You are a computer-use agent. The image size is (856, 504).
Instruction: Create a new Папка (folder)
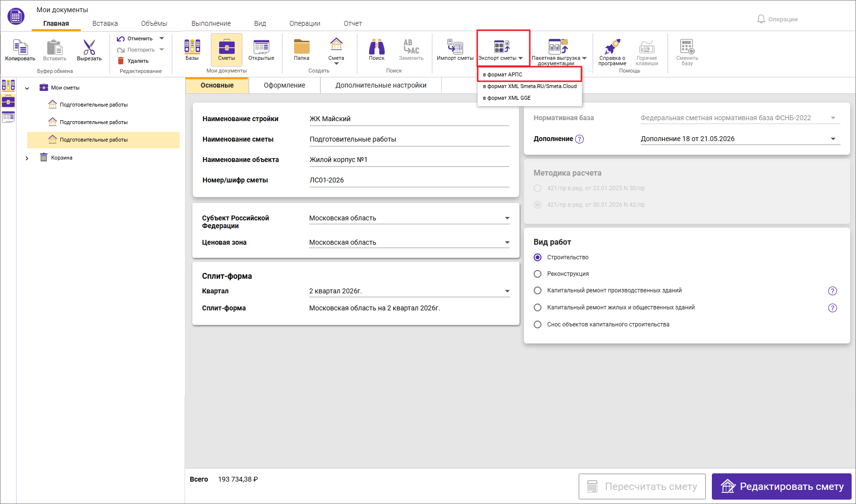coord(301,50)
